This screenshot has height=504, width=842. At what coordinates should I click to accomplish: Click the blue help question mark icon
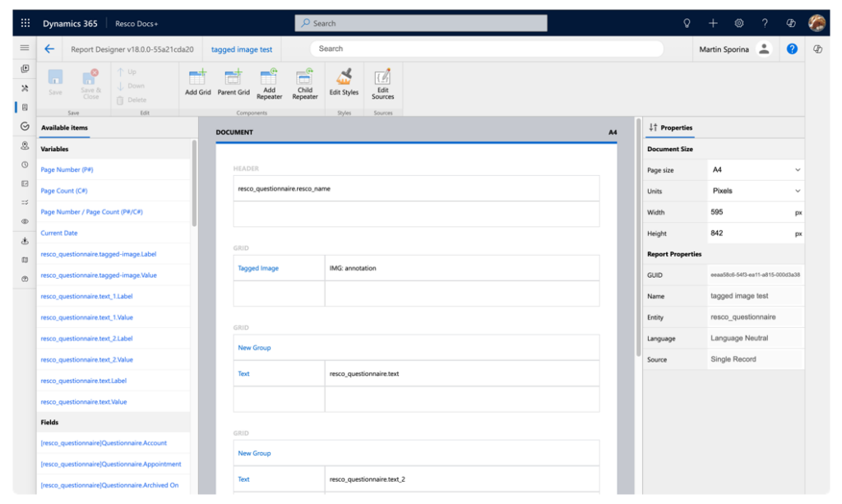click(x=792, y=49)
